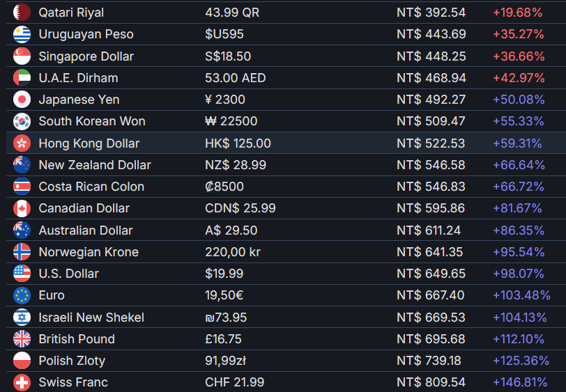Select the New Zealand Dollar row label
Image resolution: width=566 pixels, height=392 pixels.
(x=95, y=165)
